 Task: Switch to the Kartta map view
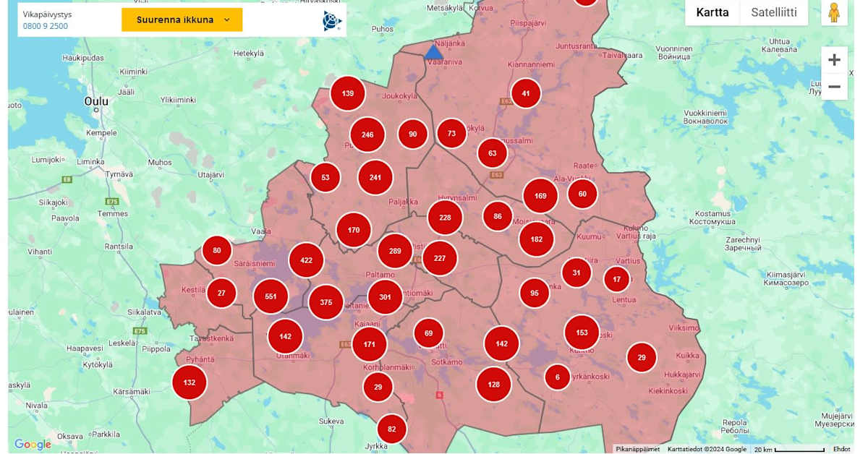point(712,12)
